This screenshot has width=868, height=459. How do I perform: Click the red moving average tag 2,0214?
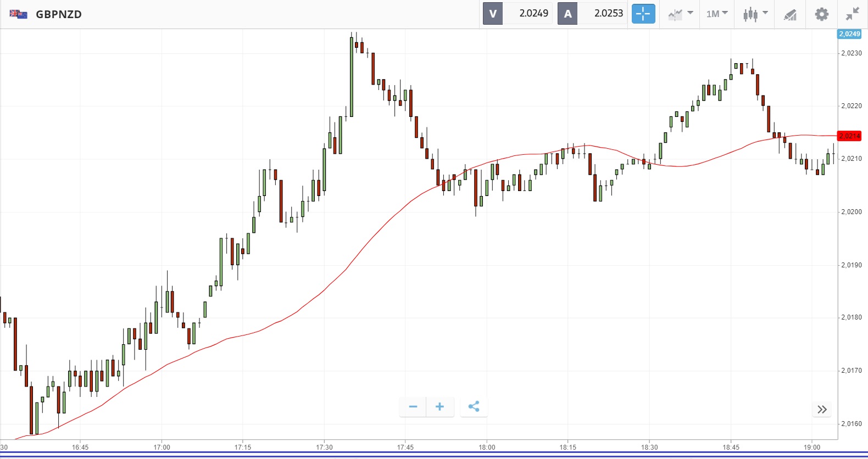pos(849,136)
